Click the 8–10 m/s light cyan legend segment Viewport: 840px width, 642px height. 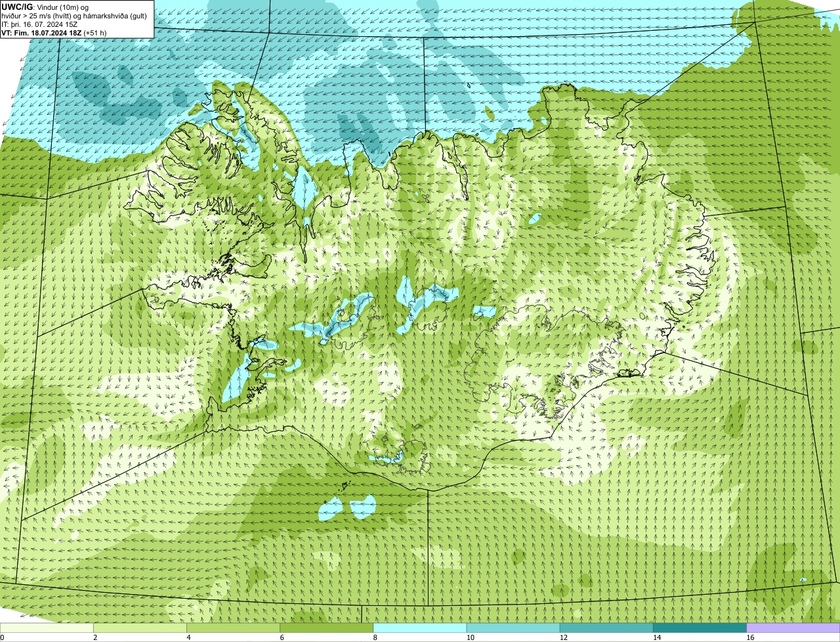(420, 628)
